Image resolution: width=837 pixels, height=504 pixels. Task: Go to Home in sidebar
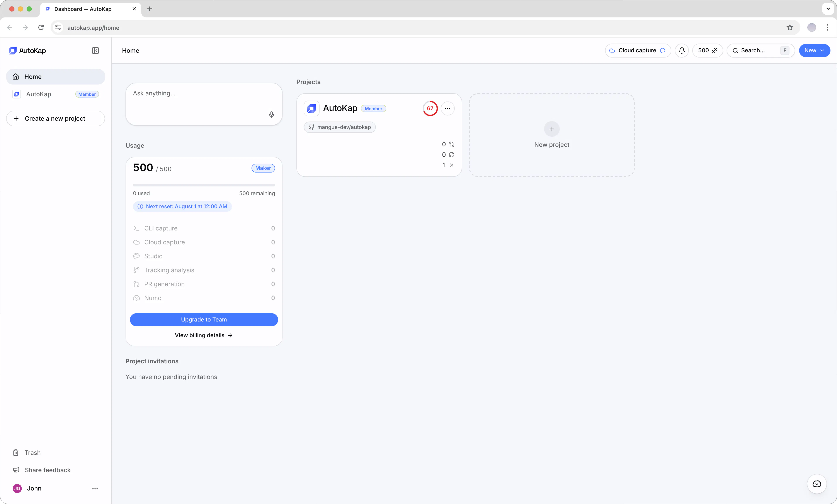56,77
